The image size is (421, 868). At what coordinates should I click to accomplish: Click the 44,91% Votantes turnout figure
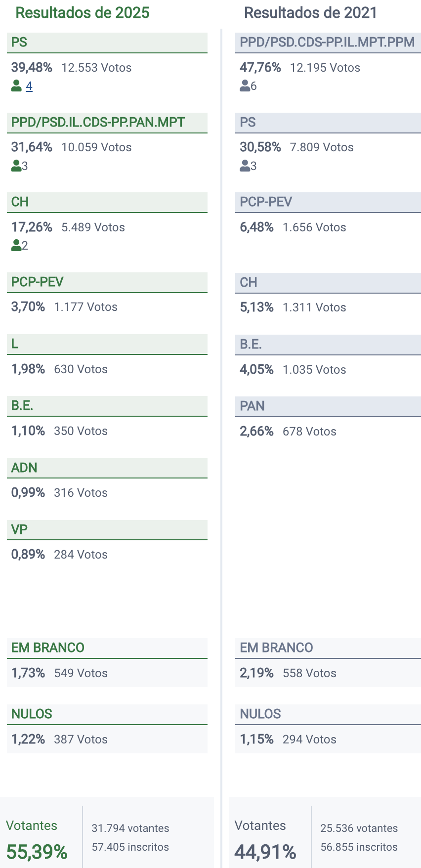(x=265, y=852)
